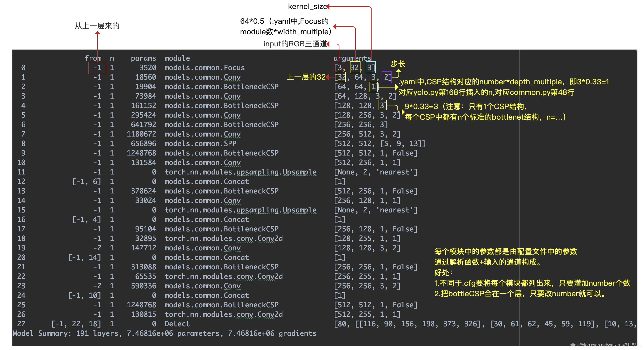Select Conv2d module with params 130815
Viewport: 644px width, 350px height.
coord(224,314)
